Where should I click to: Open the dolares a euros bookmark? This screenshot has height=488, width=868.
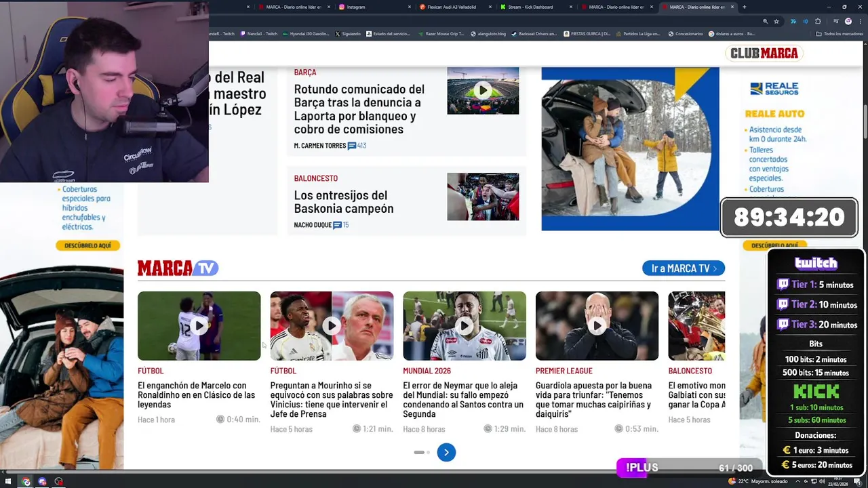click(732, 33)
